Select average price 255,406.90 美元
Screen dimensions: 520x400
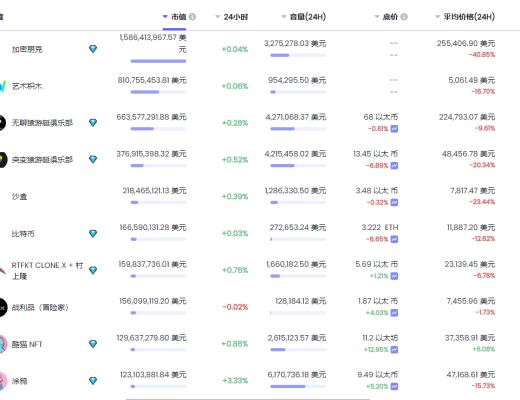tap(466, 43)
